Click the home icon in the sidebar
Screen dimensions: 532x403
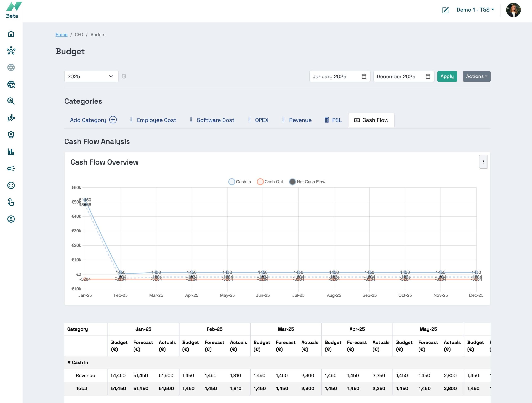point(11,34)
